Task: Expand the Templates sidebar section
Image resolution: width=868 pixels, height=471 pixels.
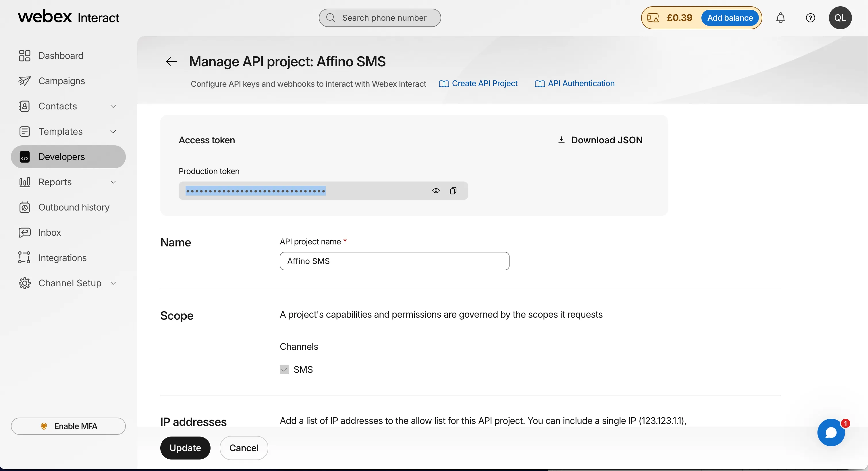Action: pyautogui.click(x=113, y=132)
